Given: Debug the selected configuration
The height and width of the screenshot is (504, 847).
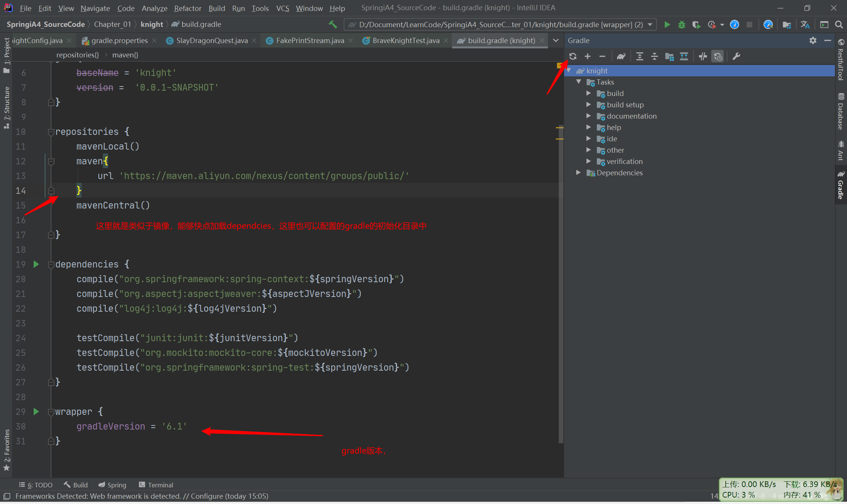Looking at the screenshot, I should tap(682, 25).
